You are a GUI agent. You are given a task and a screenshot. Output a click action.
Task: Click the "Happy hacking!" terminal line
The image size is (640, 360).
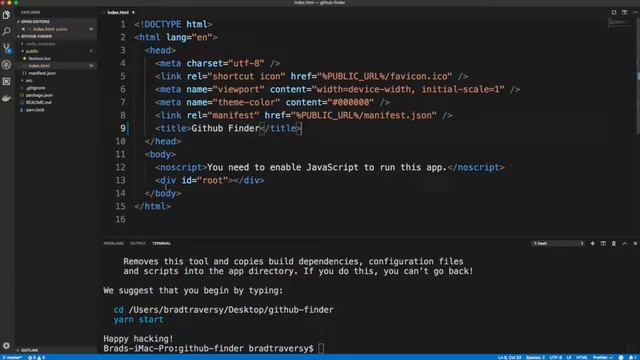tap(138, 339)
